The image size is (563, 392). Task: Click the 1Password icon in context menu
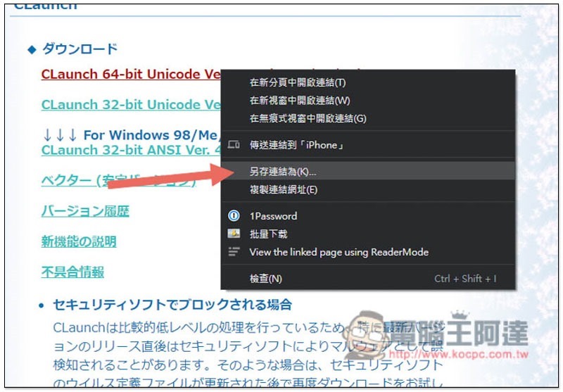coord(234,216)
